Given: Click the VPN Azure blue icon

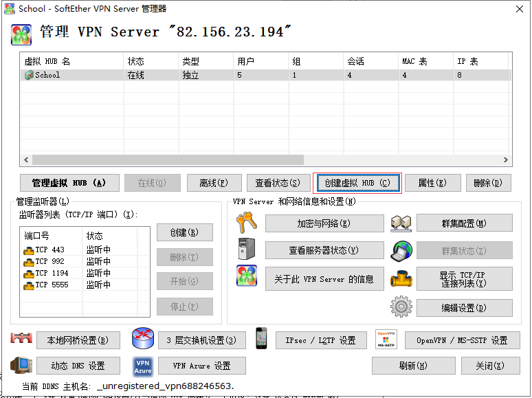Looking at the screenshot, I should (x=142, y=366).
